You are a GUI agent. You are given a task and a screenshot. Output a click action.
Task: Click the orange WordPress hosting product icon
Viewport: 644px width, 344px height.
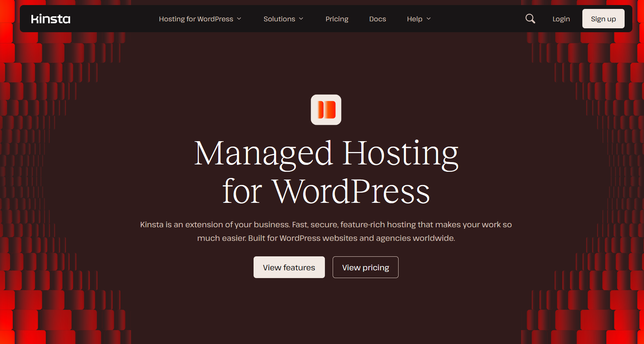pyautogui.click(x=326, y=110)
